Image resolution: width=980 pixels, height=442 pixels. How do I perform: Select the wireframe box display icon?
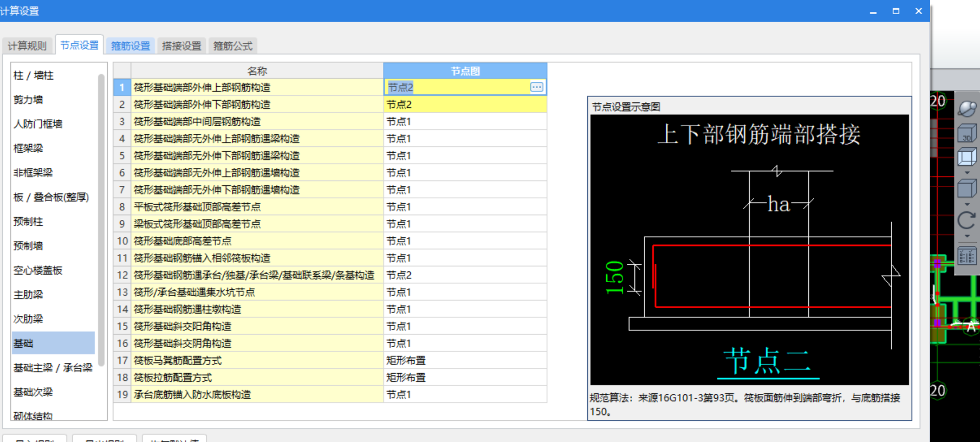point(967,158)
